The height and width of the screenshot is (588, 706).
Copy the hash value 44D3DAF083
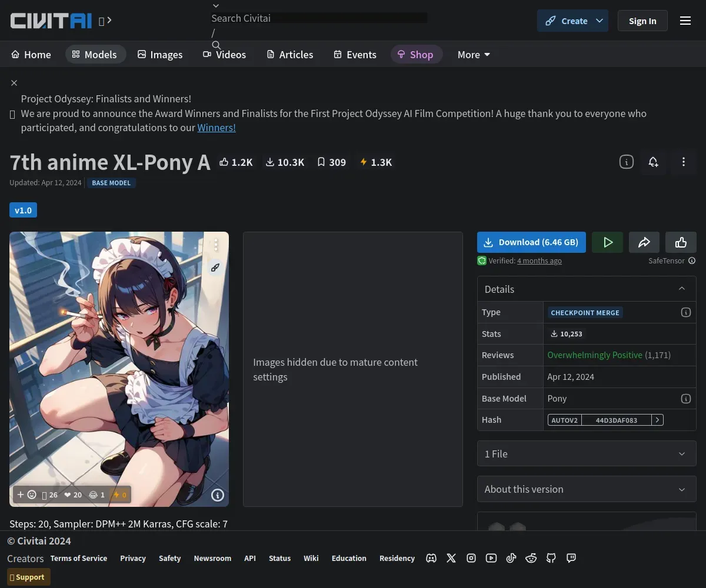pos(617,420)
